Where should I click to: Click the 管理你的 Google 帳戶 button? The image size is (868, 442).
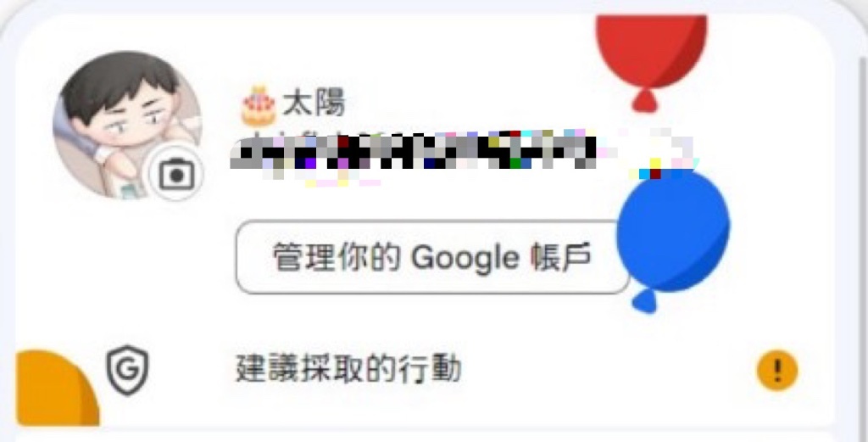click(432, 257)
